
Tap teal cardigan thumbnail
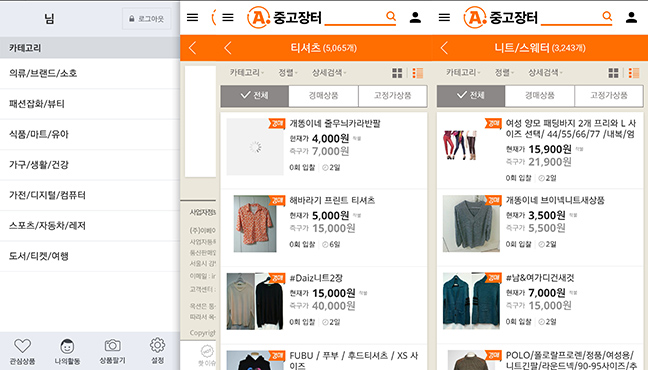point(471,301)
